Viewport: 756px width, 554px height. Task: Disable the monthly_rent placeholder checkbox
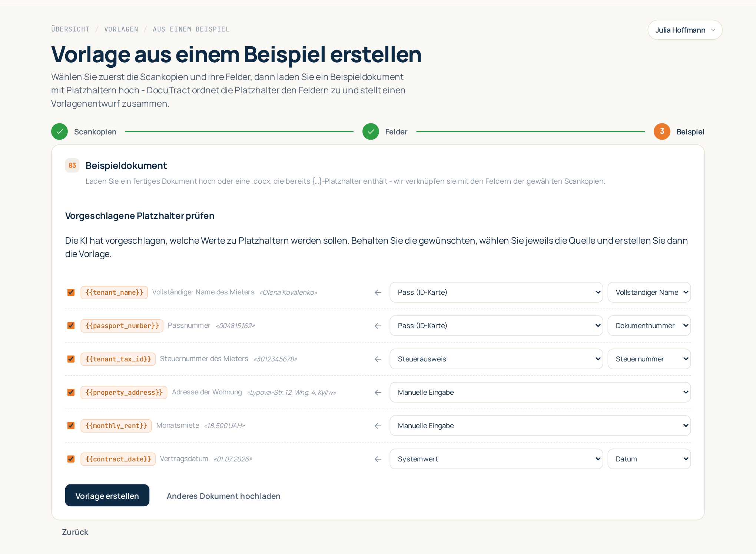(x=71, y=426)
